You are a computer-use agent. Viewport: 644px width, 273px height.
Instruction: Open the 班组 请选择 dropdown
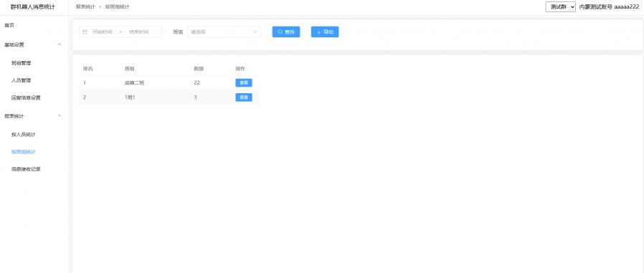pos(224,32)
